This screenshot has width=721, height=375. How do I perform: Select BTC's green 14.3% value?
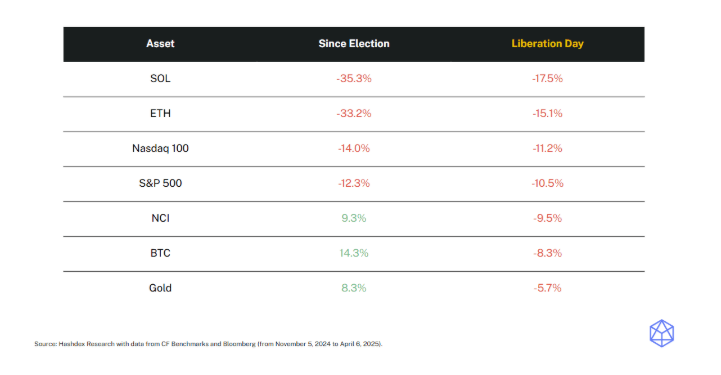(x=354, y=253)
